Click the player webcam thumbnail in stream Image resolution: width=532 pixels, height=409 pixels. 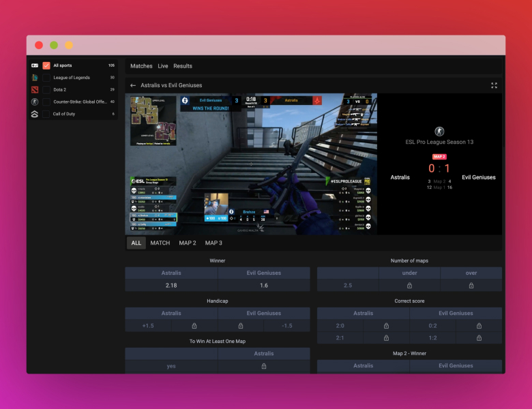[x=216, y=204]
